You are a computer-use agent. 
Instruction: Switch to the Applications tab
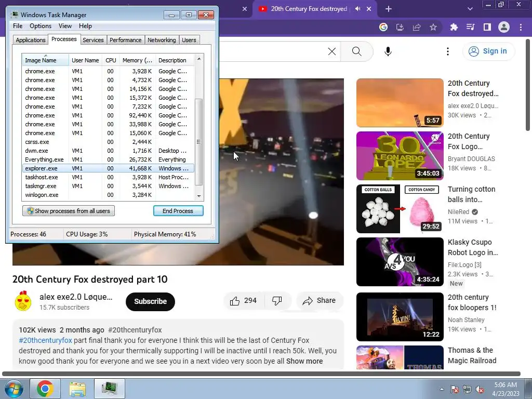point(31,40)
